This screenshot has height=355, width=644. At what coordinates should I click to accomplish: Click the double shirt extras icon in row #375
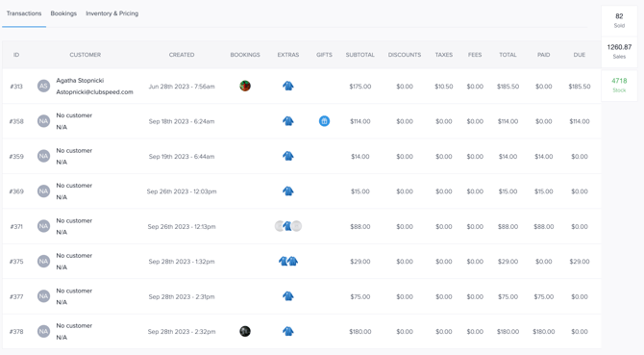(x=288, y=262)
